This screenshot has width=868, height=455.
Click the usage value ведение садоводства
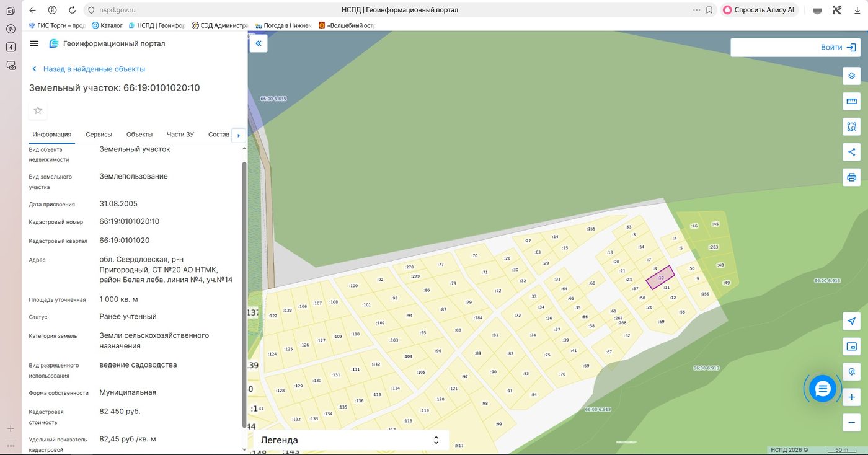pyautogui.click(x=138, y=364)
